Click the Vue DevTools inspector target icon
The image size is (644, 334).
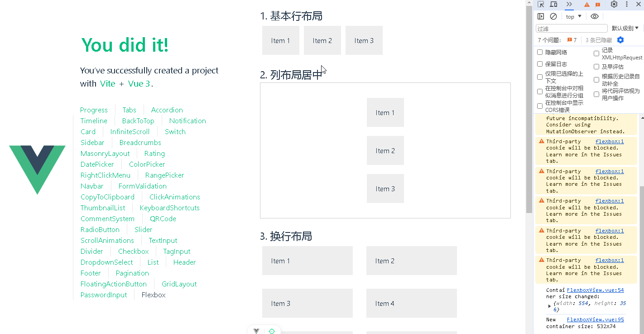(x=272, y=331)
